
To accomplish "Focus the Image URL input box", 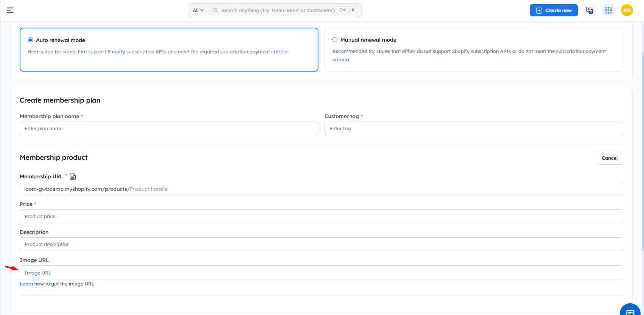I will pyautogui.click(x=321, y=273).
